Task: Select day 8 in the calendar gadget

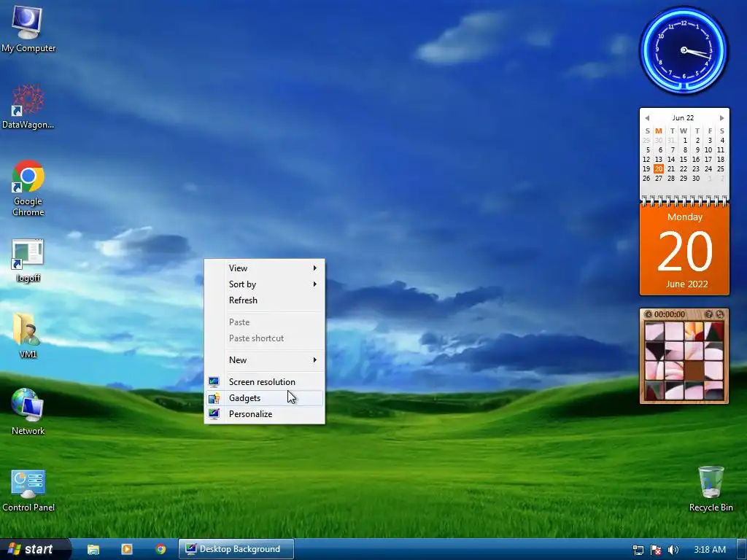Action: 685,149
